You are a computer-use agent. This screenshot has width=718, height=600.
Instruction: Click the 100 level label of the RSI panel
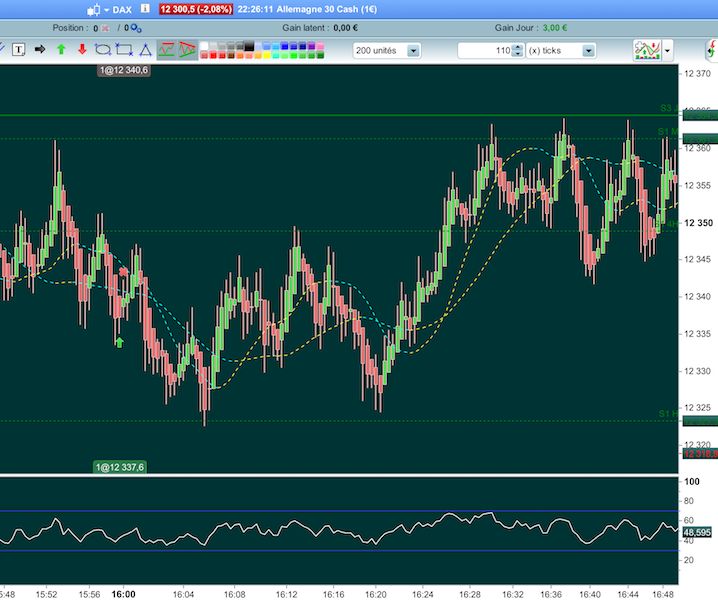click(692, 481)
